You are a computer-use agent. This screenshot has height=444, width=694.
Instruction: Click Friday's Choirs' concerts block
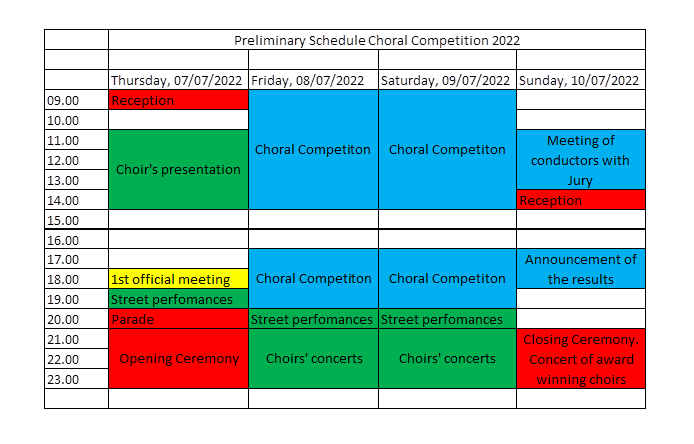point(313,358)
